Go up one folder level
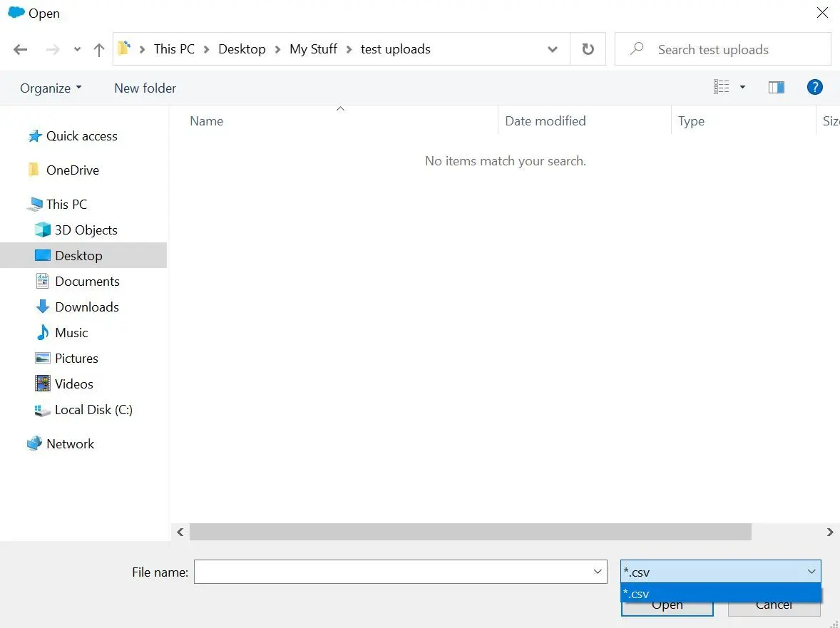The width and height of the screenshot is (840, 628). pos(98,50)
